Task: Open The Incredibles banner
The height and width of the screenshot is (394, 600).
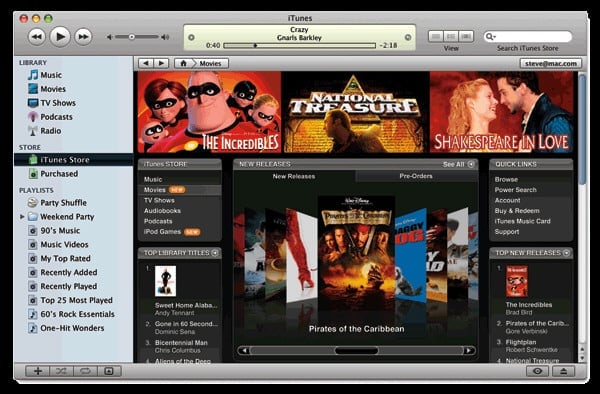Action: (209, 112)
